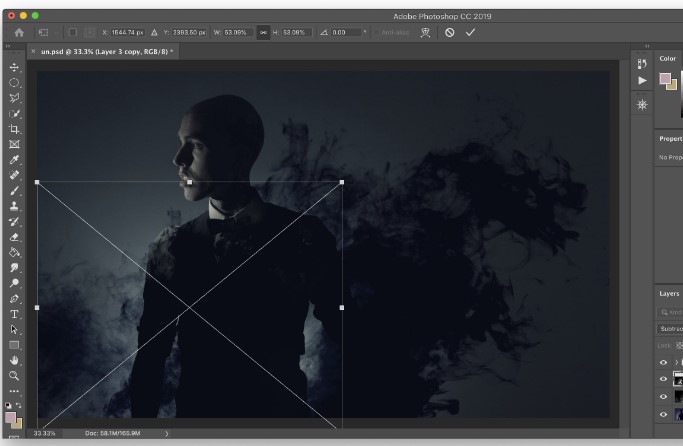Select the Healing Brush tool
This screenshot has height=446, width=683.
point(14,175)
